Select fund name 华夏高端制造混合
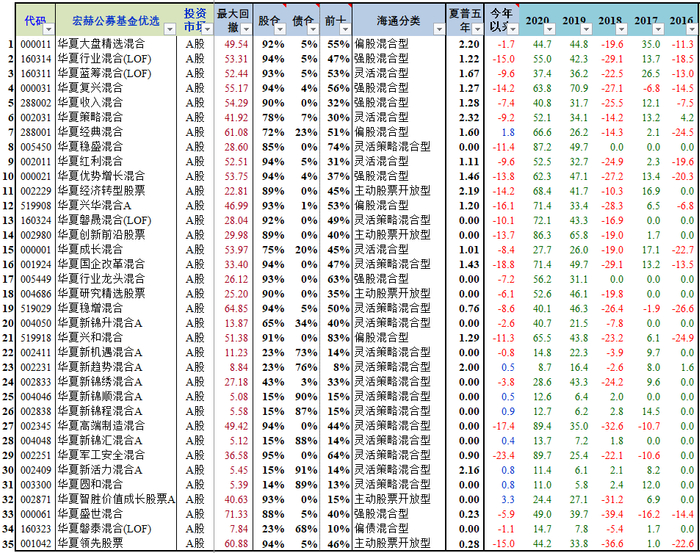Viewport: 700px width, 553px height. coord(101,426)
